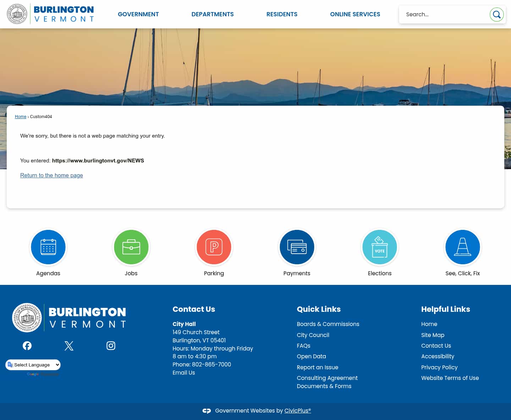Visit Burlington's X social media icon
This screenshot has height=420, width=511.
[69, 345]
